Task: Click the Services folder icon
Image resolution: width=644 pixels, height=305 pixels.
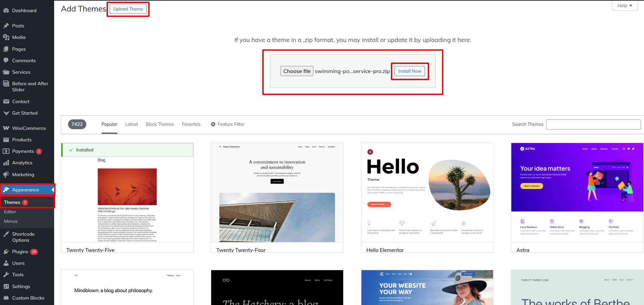Action: pos(6,72)
